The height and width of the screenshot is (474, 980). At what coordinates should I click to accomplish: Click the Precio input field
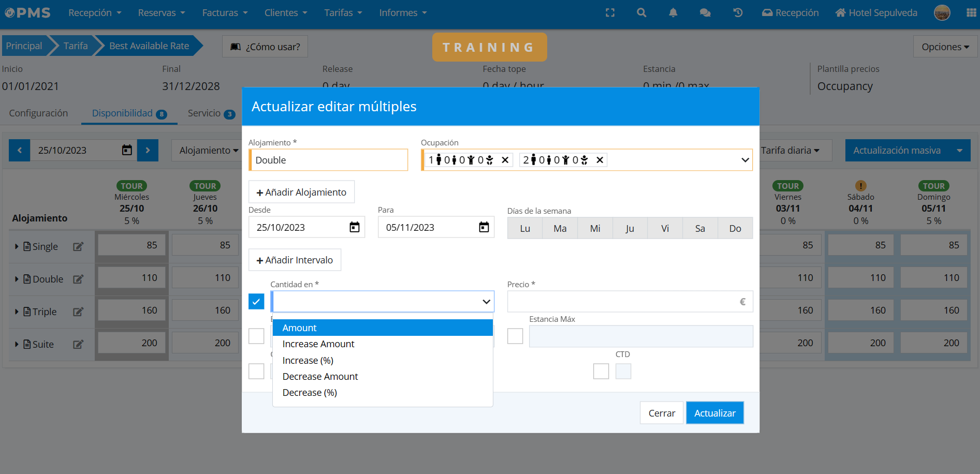[x=621, y=302]
